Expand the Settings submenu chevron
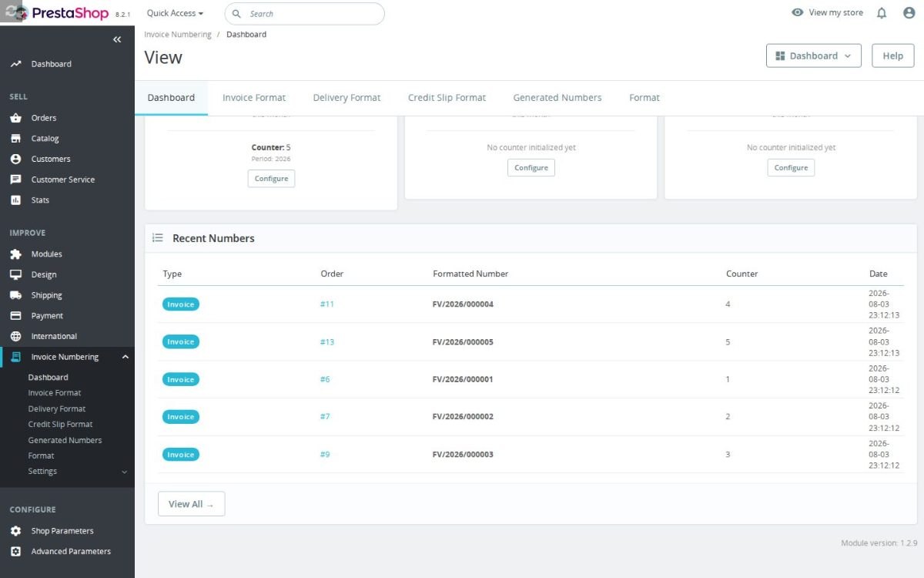 [x=125, y=472]
